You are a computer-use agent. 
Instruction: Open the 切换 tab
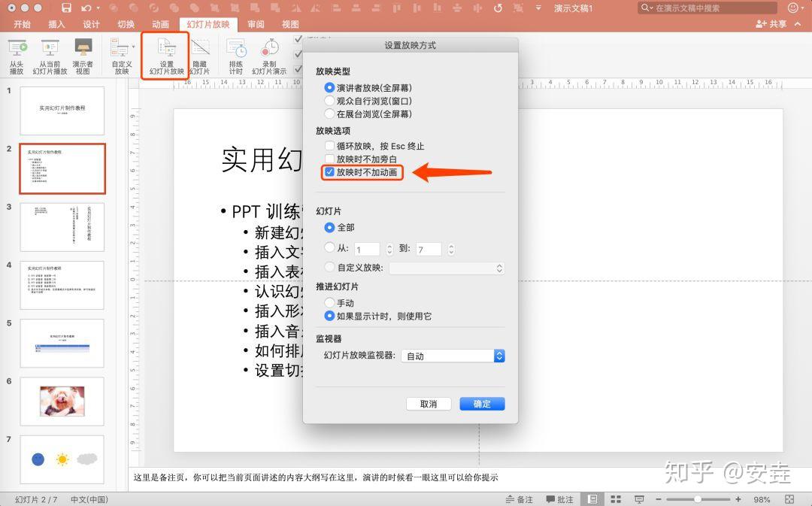[x=126, y=24]
